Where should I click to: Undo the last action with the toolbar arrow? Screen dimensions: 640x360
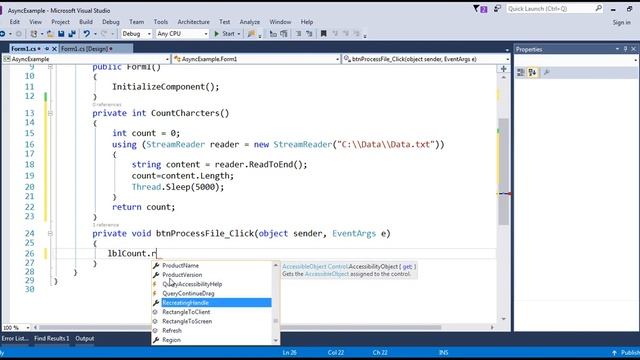[87, 34]
